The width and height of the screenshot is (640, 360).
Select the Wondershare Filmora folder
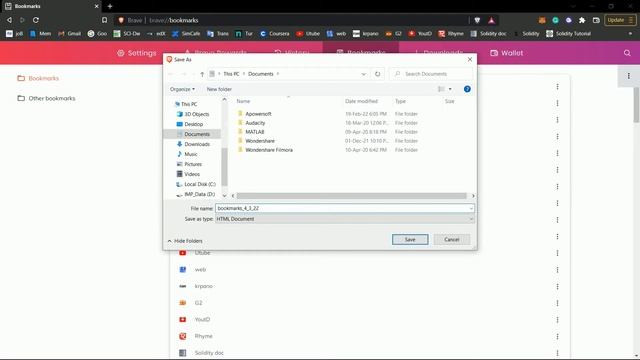coord(269,150)
